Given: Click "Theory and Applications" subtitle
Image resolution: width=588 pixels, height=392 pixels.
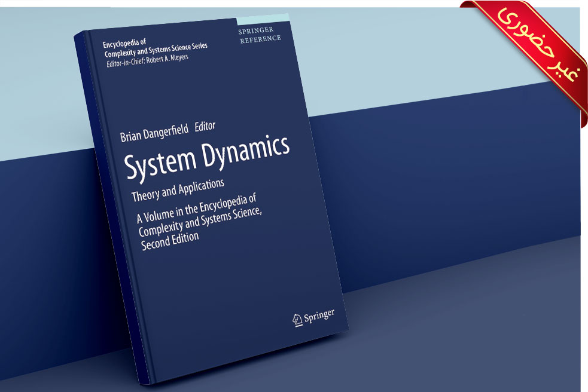Looking at the screenshot, I should [x=178, y=191].
